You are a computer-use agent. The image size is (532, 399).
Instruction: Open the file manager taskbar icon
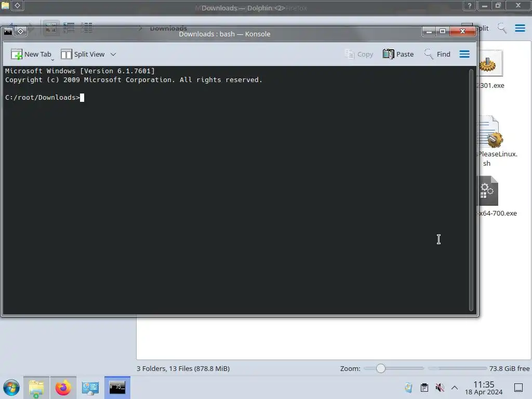tap(36, 388)
